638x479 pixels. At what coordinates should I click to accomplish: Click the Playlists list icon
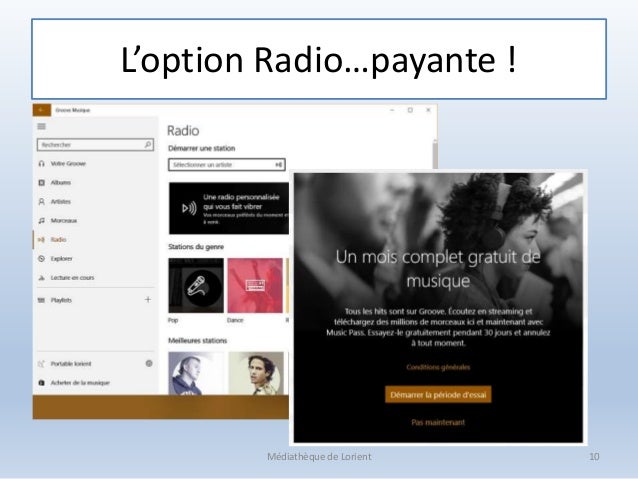(42, 300)
